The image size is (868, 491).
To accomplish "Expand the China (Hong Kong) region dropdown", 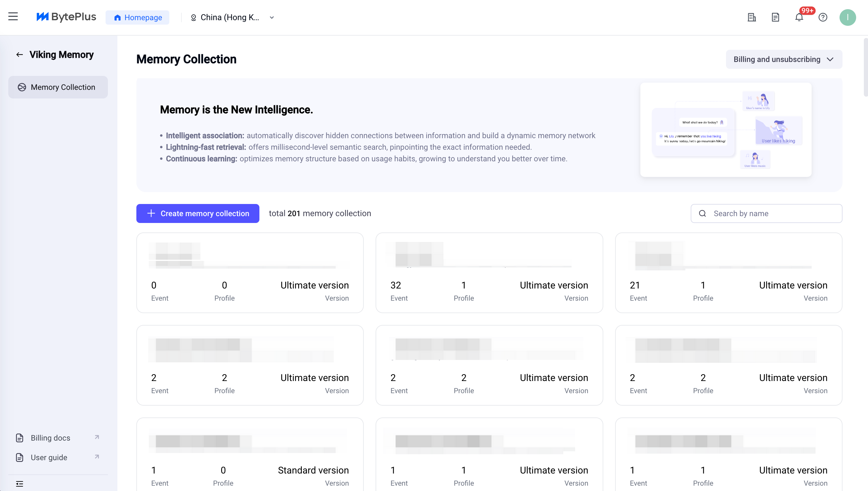I will 232,17.
